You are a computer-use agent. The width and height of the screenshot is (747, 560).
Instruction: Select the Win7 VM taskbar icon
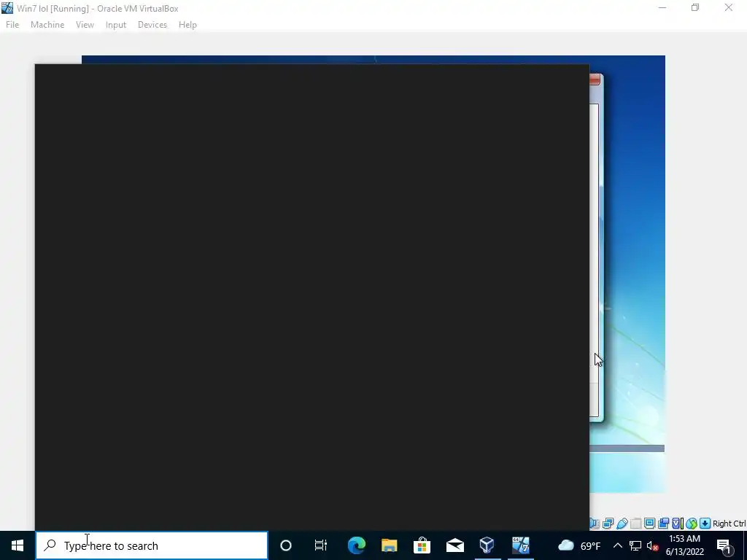click(520, 545)
